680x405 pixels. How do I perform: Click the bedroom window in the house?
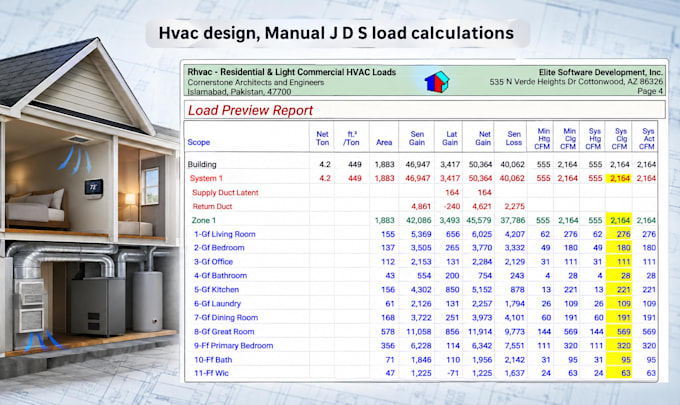[x=150, y=186]
